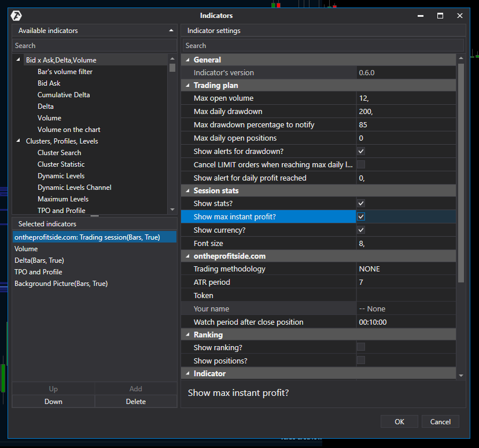Image resolution: width=479 pixels, height=448 pixels.
Task: Edit Show alert for daily profit reached value
Action: 406,178
